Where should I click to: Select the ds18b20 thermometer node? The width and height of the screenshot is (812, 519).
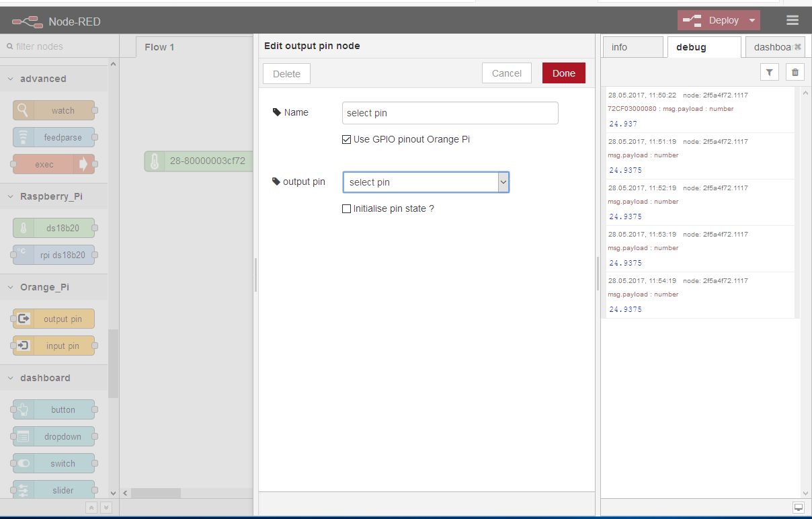point(54,228)
